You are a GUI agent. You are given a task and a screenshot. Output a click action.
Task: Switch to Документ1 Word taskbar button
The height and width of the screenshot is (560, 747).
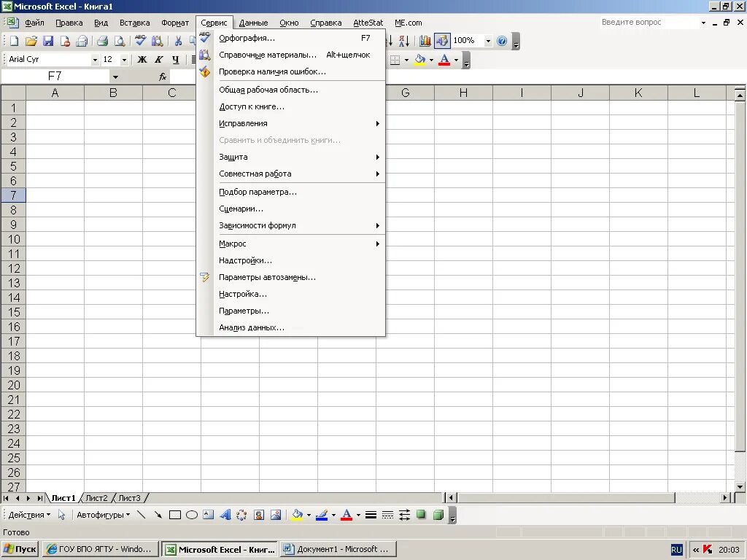coord(338,549)
